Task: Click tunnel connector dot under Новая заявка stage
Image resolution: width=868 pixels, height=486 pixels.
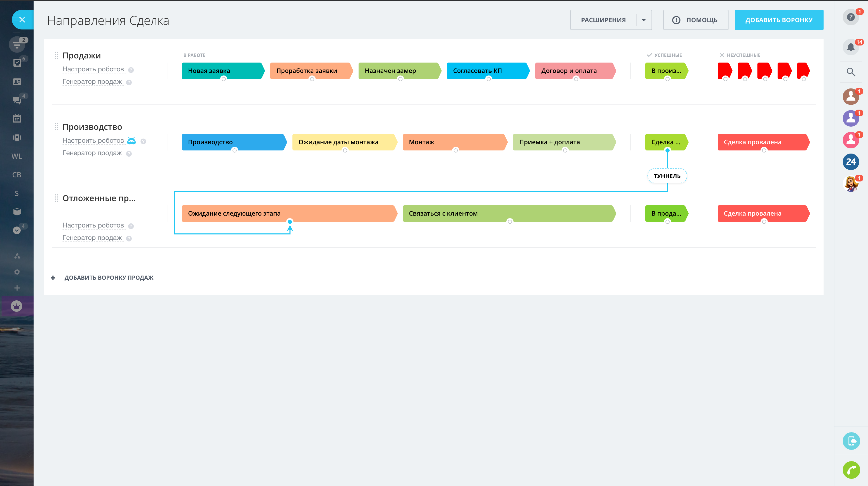Action: [x=224, y=79]
